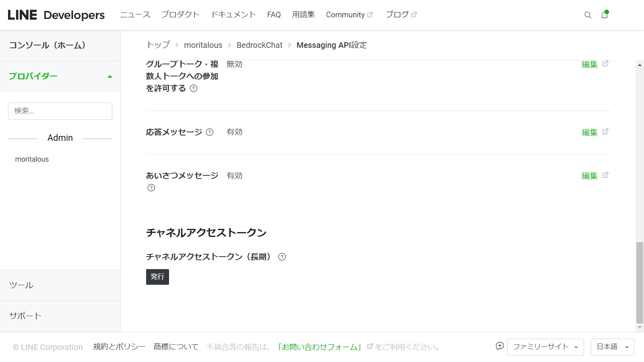Click the LINE Developers logo
This screenshot has width=644, height=362.
(x=56, y=15)
